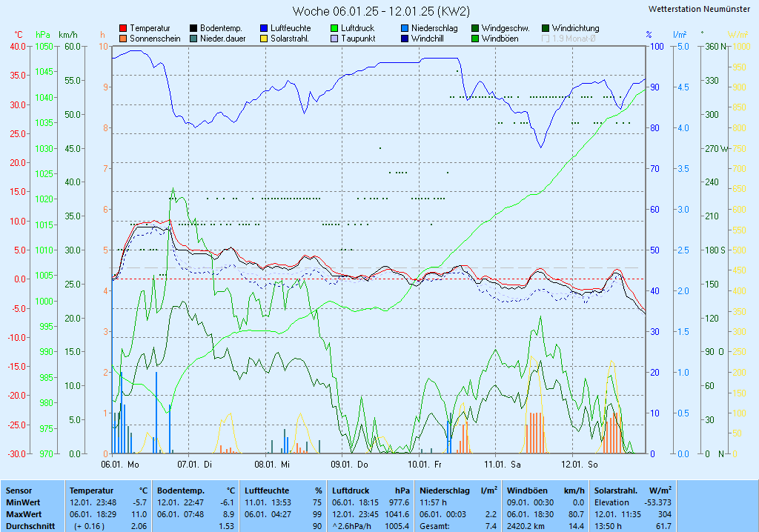Click the Wetterstation Neumünster label
759x532 pixels.
[x=698, y=9]
